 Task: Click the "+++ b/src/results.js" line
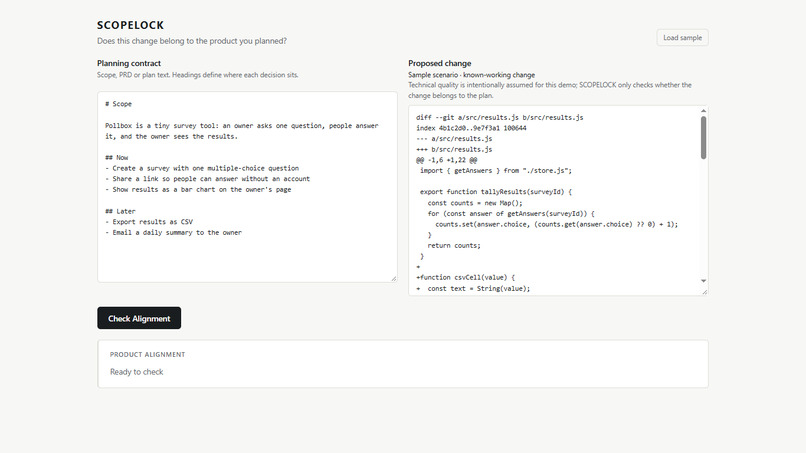[454, 150]
